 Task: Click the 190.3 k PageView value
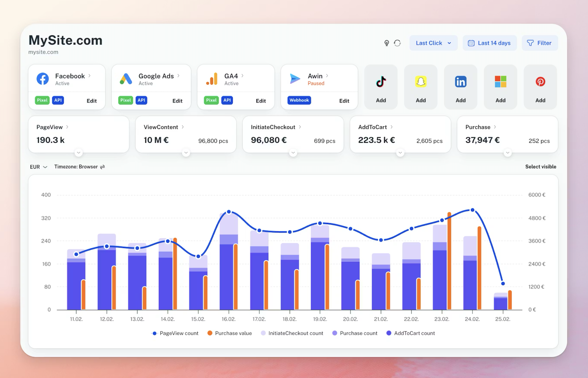[50, 140]
